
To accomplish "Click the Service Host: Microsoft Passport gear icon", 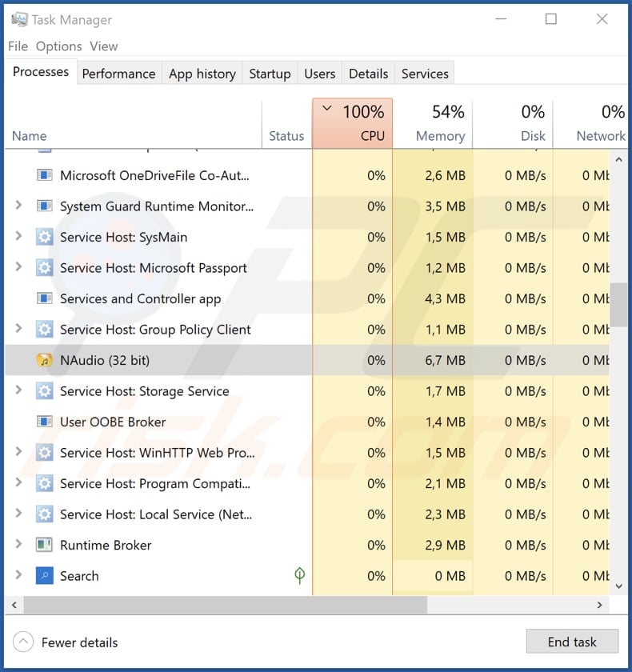I will 45,268.
